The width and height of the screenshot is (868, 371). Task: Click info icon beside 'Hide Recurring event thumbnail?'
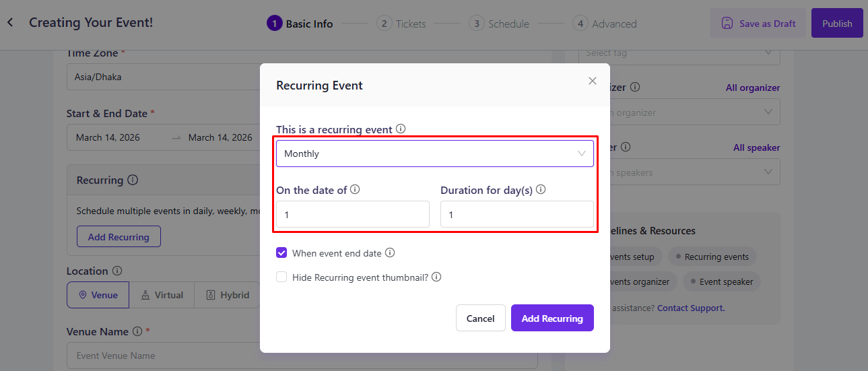pos(436,277)
